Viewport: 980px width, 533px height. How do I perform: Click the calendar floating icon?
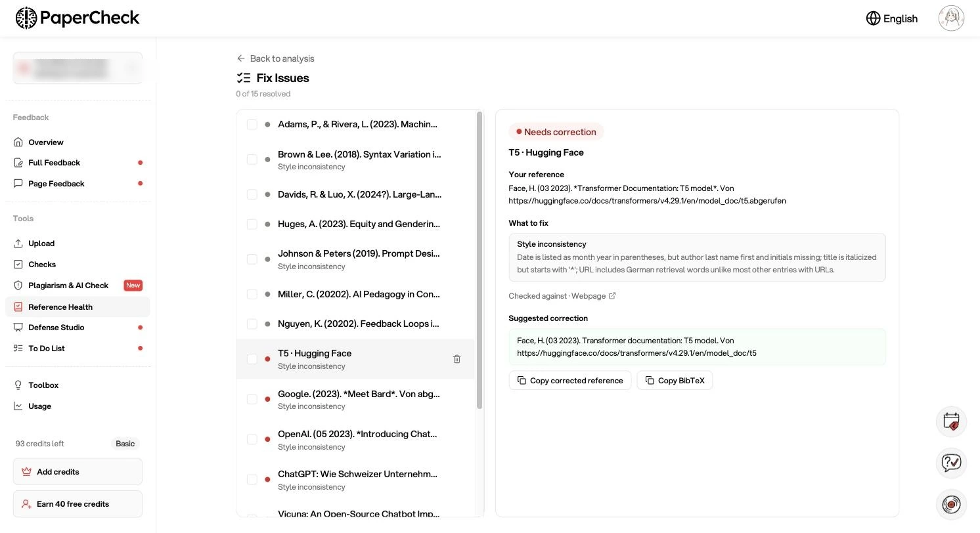click(x=951, y=421)
